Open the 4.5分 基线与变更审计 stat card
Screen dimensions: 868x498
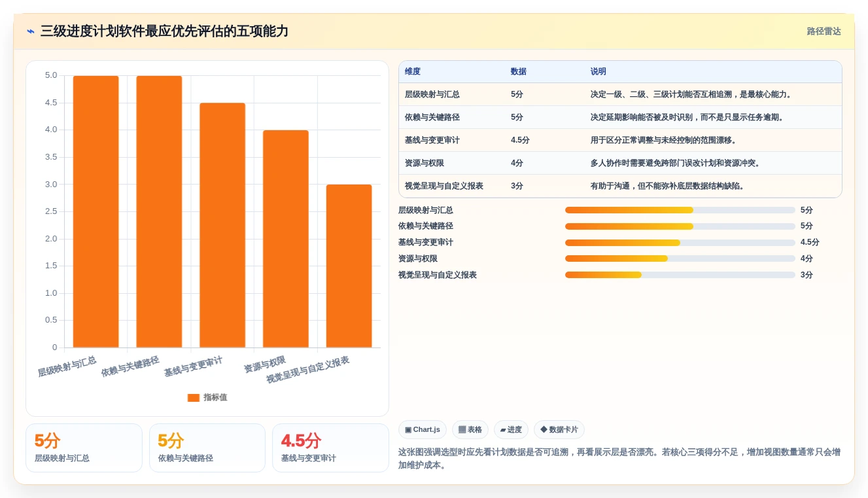330,448
